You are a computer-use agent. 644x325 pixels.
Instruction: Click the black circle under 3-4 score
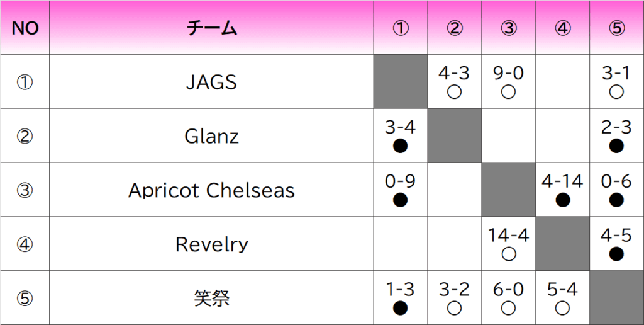(x=400, y=146)
